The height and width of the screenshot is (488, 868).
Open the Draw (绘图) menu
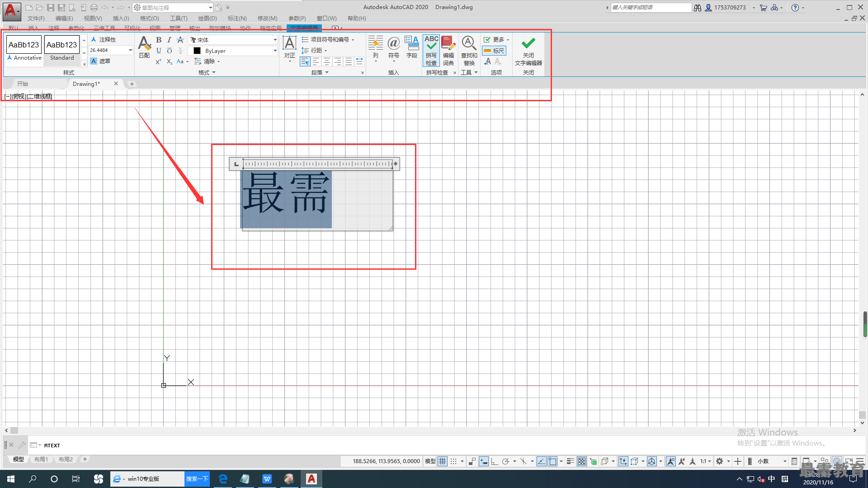point(208,19)
